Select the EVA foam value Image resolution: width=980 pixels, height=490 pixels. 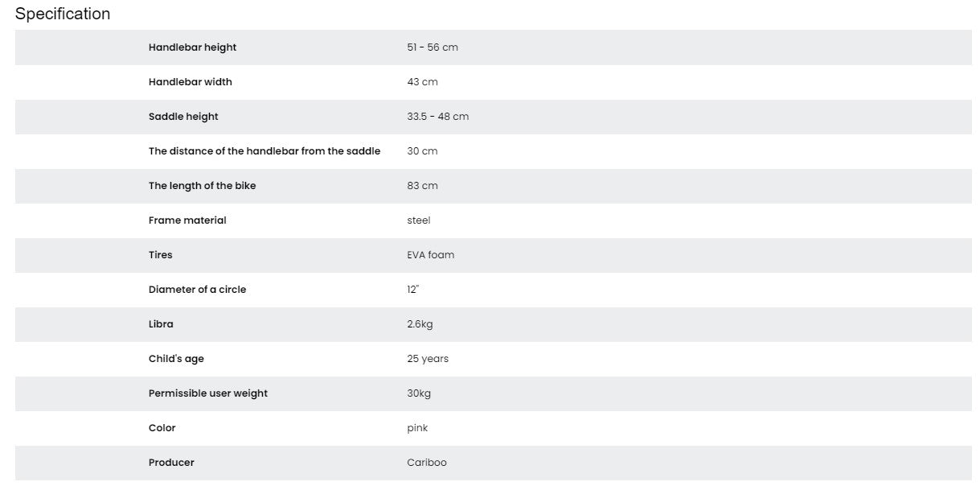coord(430,255)
